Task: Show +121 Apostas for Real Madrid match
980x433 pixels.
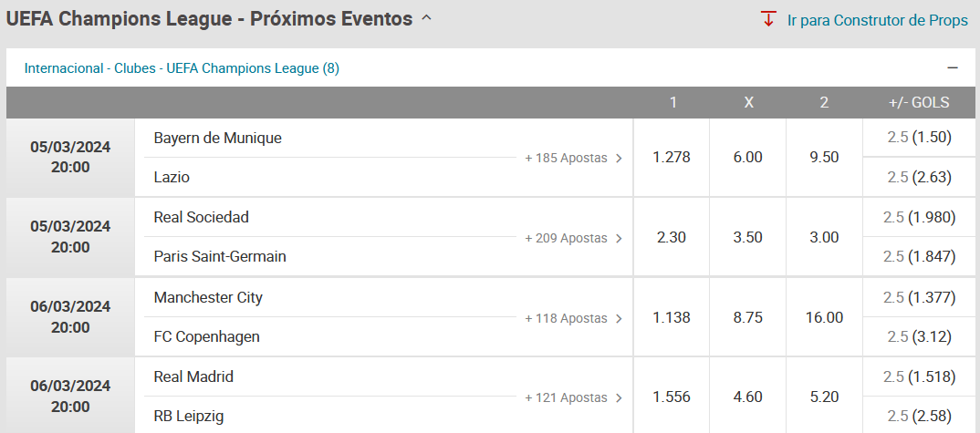Action: tap(574, 397)
